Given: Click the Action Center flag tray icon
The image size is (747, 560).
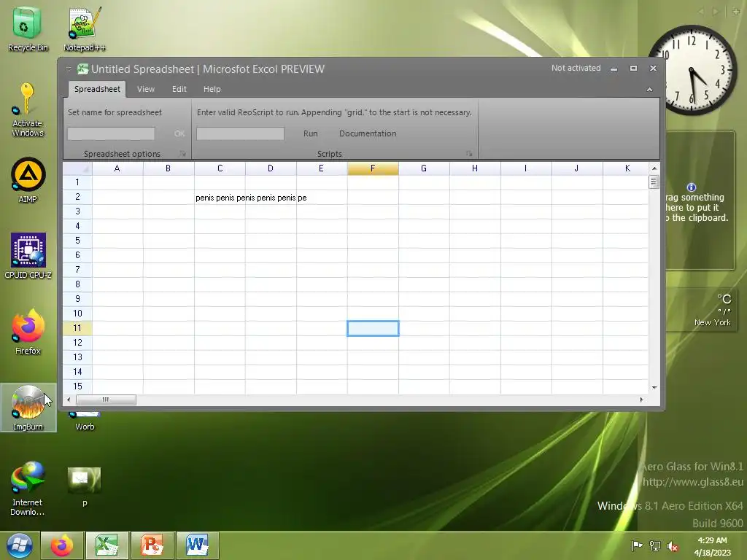Looking at the screenshot, I should pyautogui.click(x=637, y=546).
